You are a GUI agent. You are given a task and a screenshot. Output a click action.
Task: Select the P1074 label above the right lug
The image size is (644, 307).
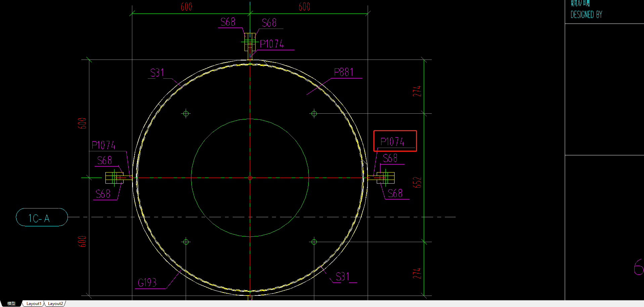coord(393,142)
